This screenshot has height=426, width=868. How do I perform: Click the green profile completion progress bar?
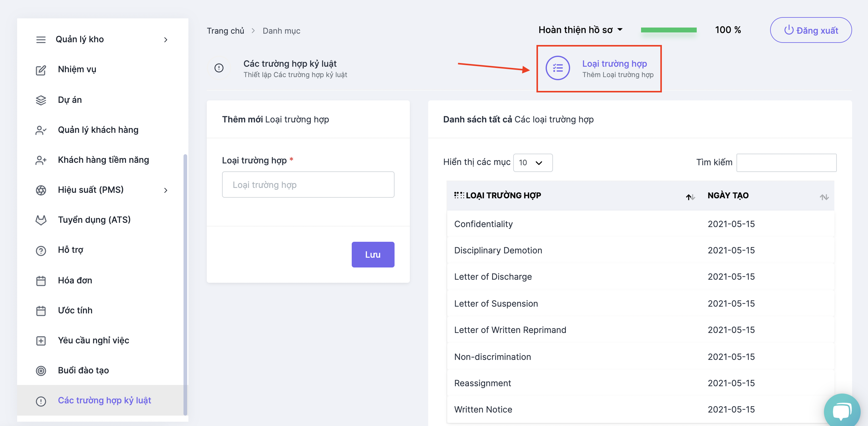click(669, 30)
